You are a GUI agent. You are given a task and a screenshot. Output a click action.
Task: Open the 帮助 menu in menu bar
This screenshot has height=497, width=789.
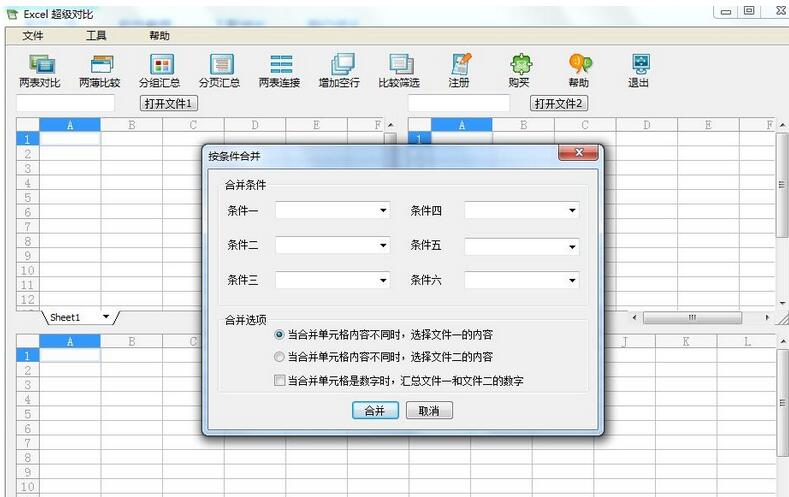click(159, 36)
